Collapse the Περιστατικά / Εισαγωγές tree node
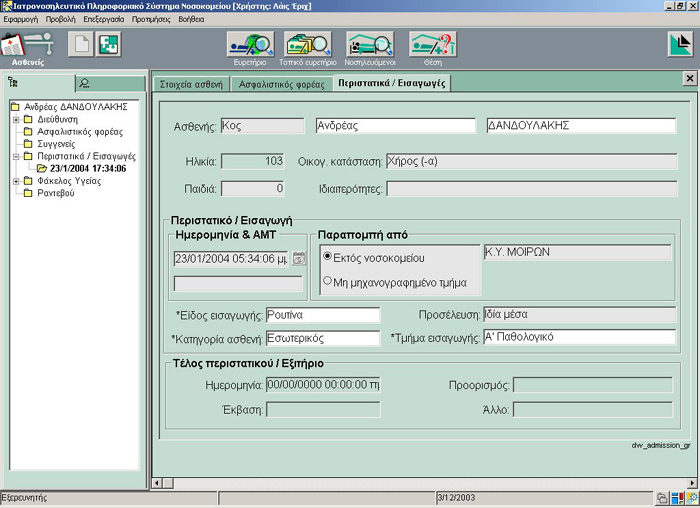 coord(16,156)
